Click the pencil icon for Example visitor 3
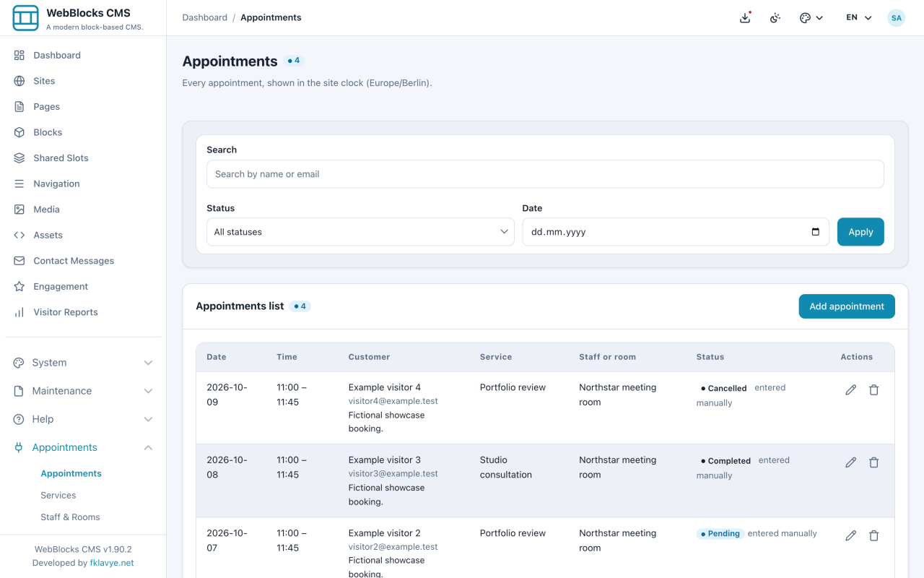Image resolution: width=924 pixels, height=578 pixels. (x=851, y=462)
